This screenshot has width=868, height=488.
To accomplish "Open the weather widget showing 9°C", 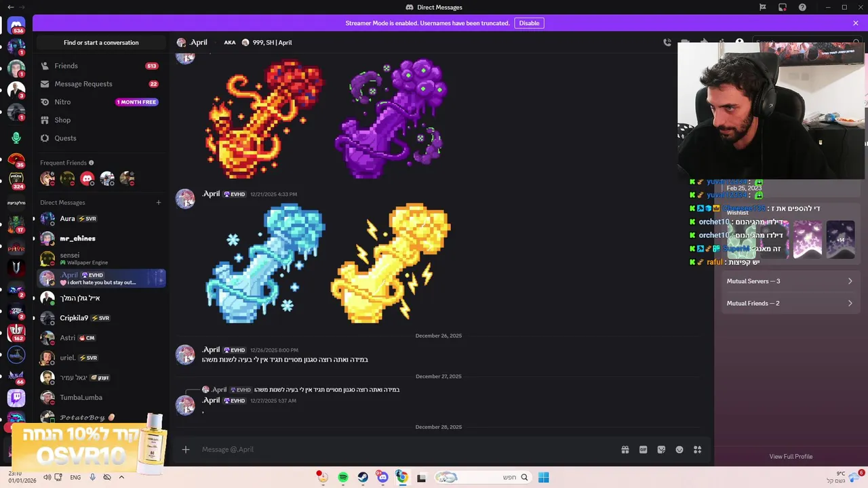I will 844,476.
